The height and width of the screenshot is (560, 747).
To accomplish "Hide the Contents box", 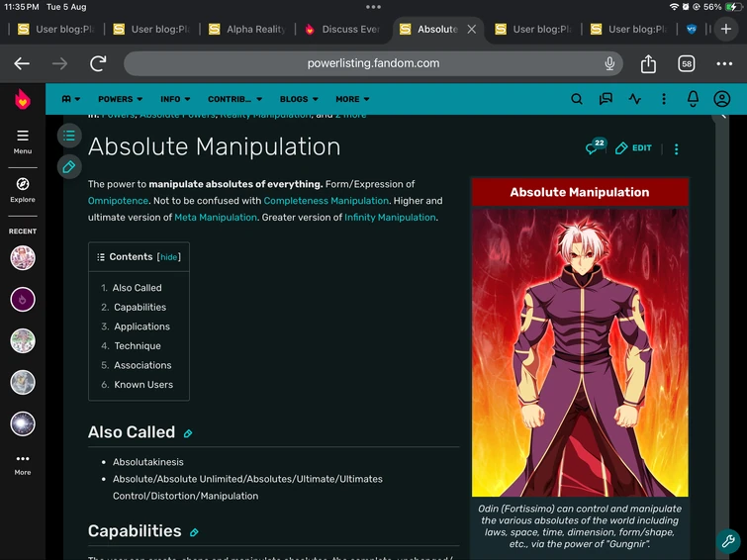I will (168, 257).
